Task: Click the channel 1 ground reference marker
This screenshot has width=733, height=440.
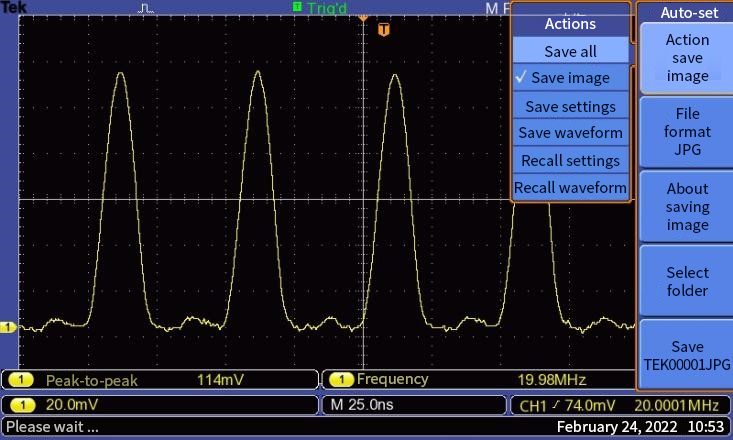Action: 8,327
